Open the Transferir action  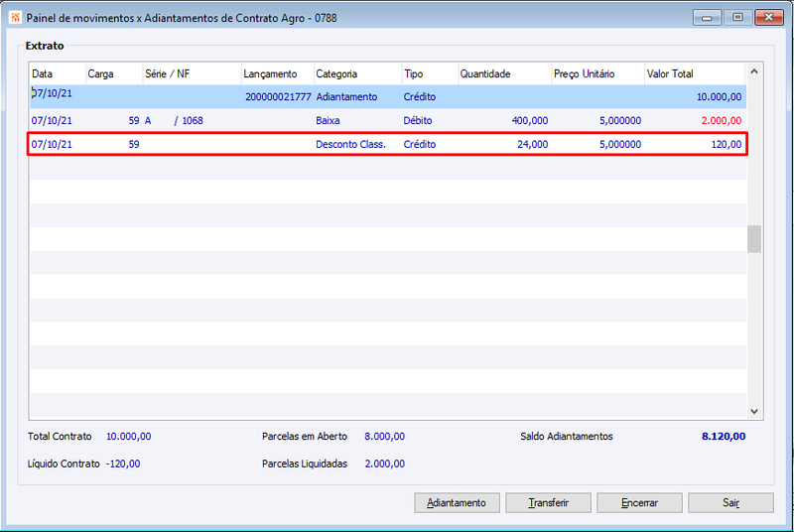pyautogui.click(x=548, y=502)
